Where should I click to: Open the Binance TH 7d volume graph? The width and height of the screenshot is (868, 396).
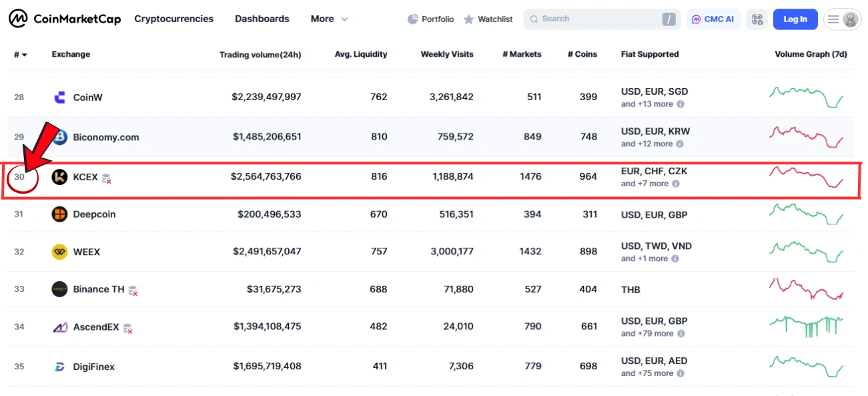tap(806, 289)
